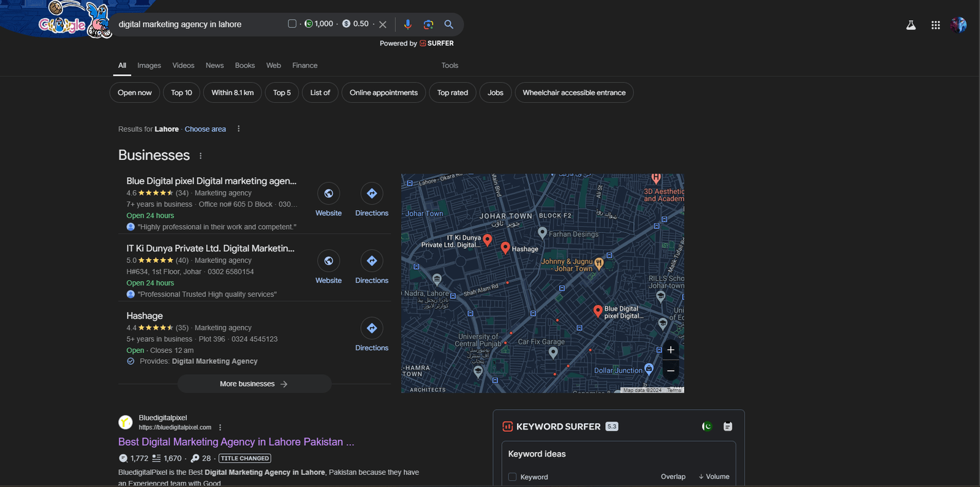Click the Surfer CPC dollar icon
This screenshot has height=487, width=980.
346,24
